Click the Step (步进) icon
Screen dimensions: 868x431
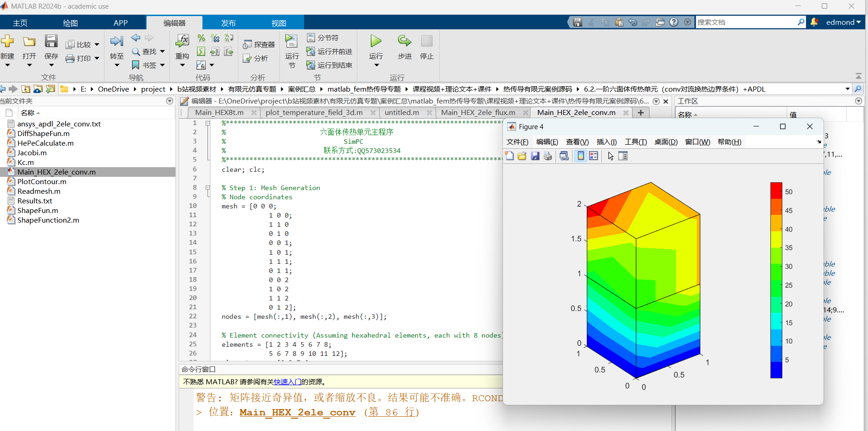(x=404, y=41)
